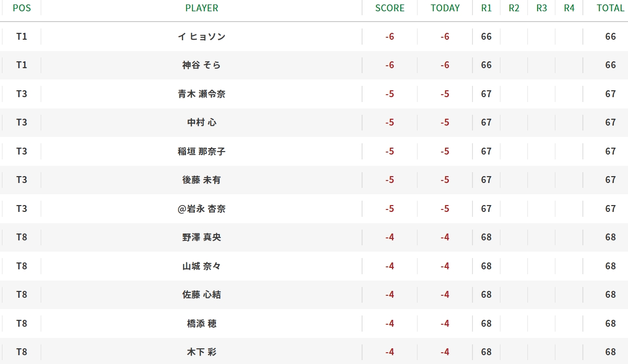Click amateur player @岩永 杏奈

click(x=202, y=209)
